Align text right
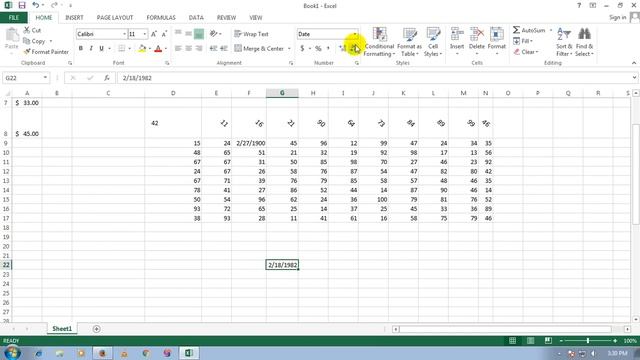 pyautogui.click(x=199, y=49)
